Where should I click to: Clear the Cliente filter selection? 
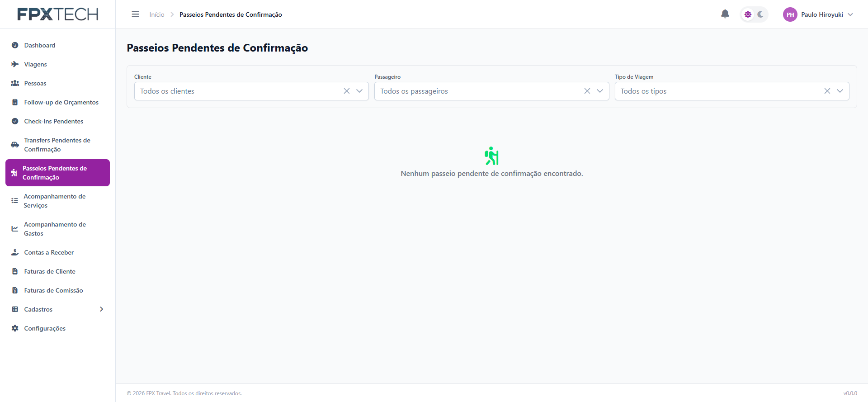point(347,91)
